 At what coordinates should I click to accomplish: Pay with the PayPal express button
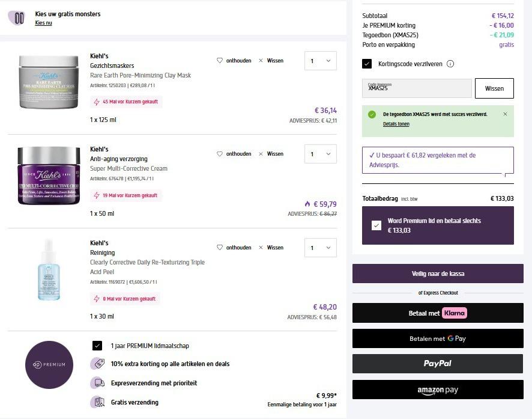438,364
